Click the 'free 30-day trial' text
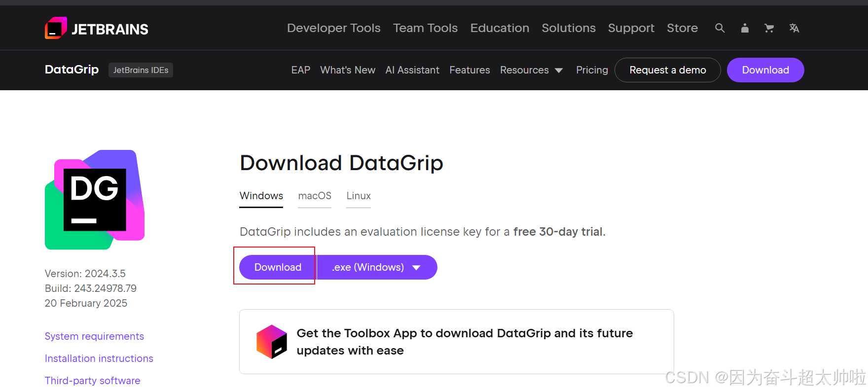868x392 pixels. (x=558, y=232)
